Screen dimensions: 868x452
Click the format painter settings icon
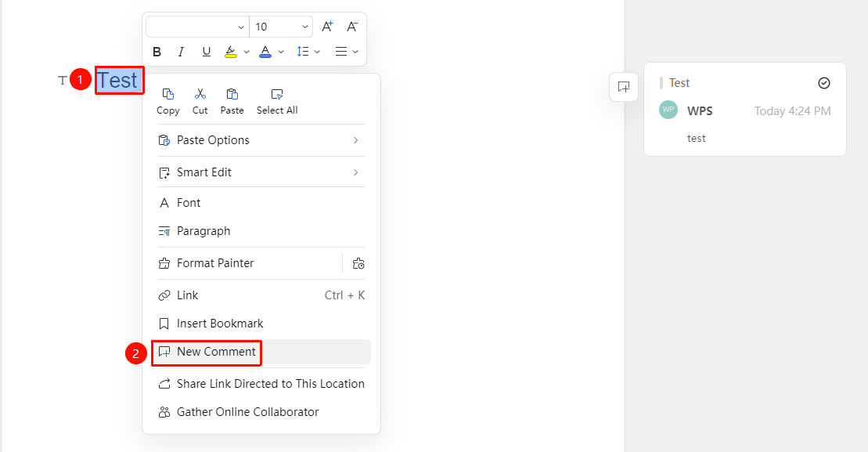click(358, 264)
